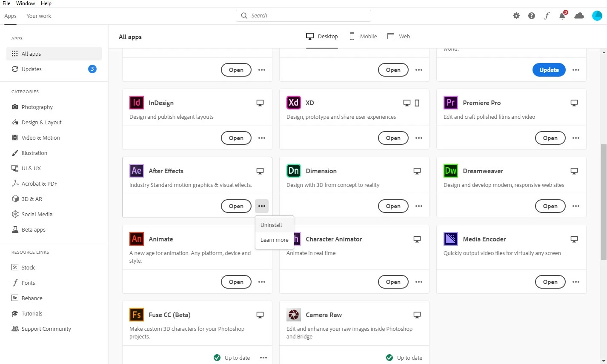
Task: Click the Search input field
Action: tap(303, 16)
